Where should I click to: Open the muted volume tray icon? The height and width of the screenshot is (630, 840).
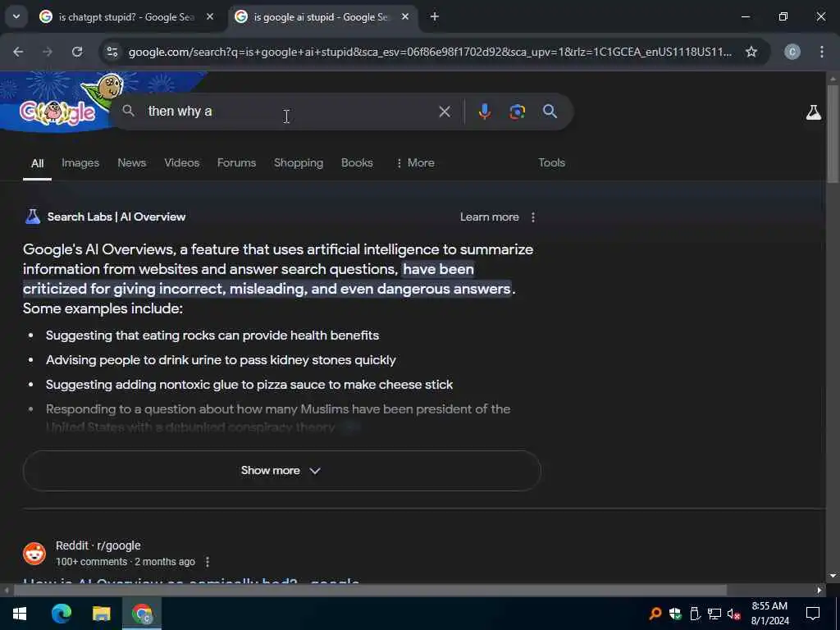tap(733, 614)
